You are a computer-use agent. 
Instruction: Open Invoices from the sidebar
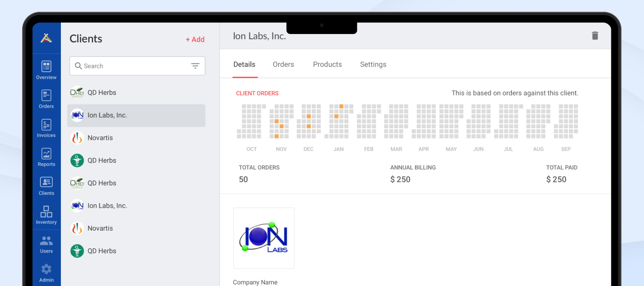(x=47, y=128)
